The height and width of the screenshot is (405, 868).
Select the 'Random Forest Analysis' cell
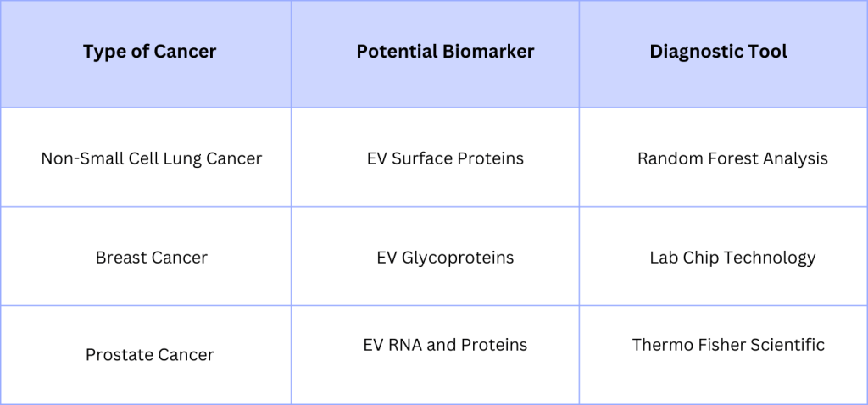tap(732, 158)
